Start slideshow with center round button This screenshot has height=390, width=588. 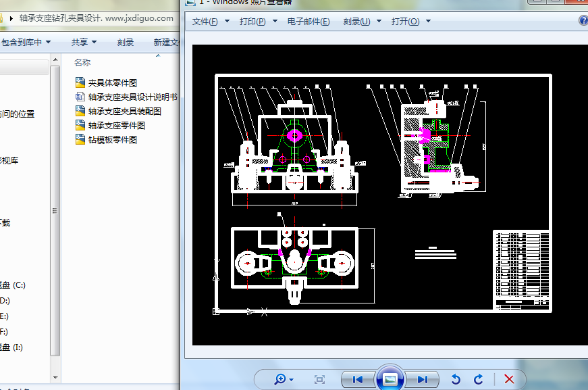click(390, 379)
